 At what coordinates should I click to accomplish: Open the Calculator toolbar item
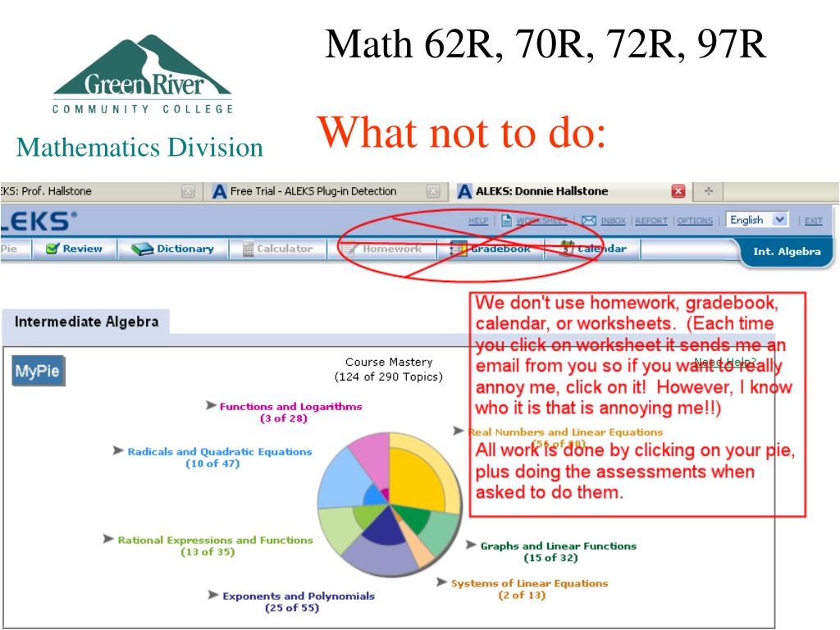pos(278,249)
